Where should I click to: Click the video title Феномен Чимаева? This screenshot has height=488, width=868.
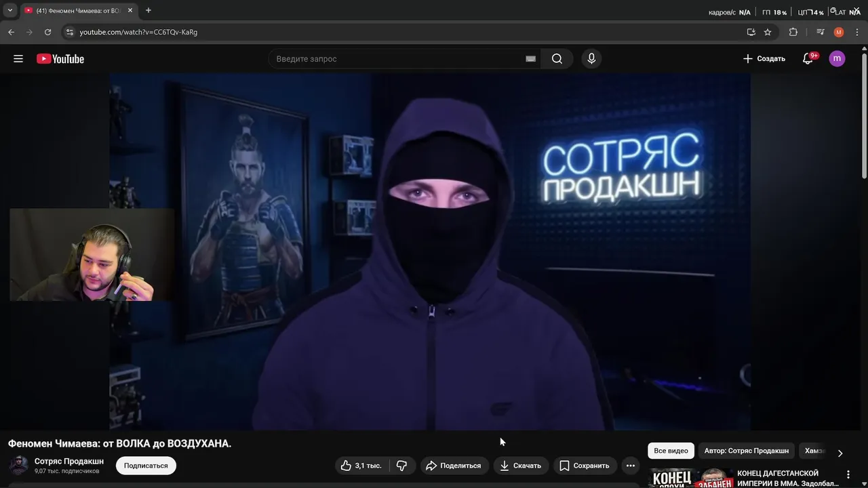click(x=119, y=443)
